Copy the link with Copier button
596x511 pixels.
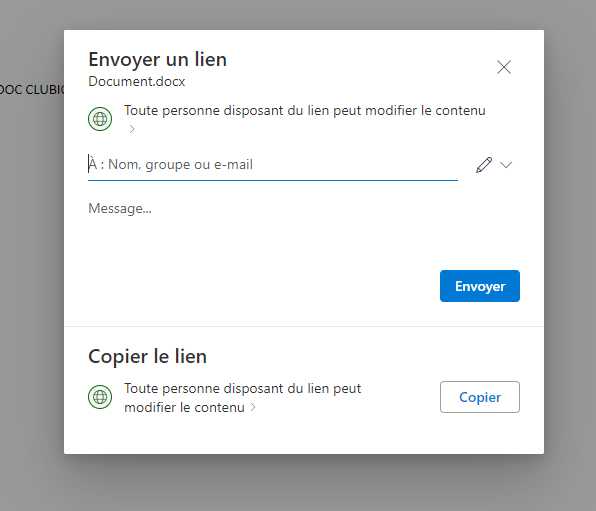tap(480, 397)
